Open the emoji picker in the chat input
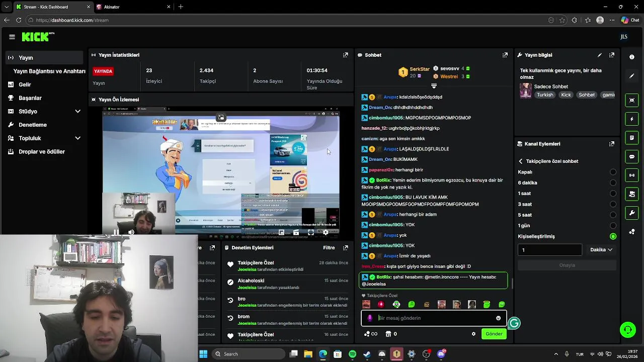Image resolution: width=644 pixels, height=362 pixels. click(x=498, y=318)
